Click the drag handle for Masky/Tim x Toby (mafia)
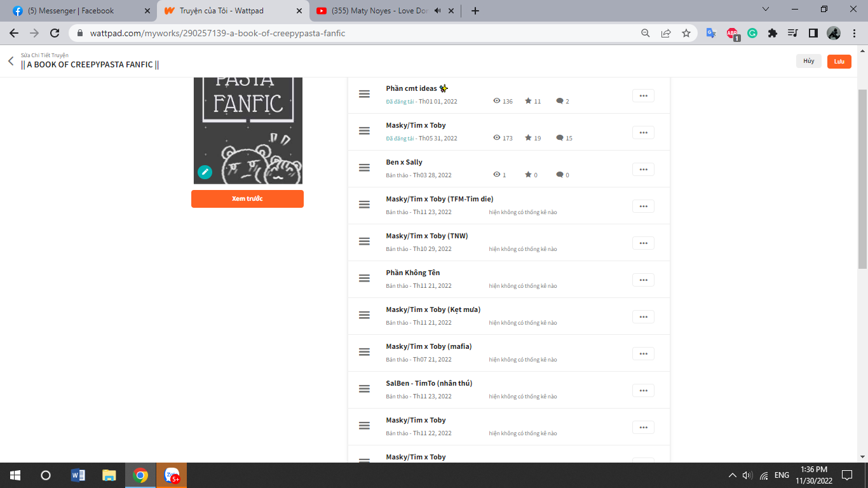Image resolution: width=868 pixels, height=488 pixels. (x=364, y=352)
